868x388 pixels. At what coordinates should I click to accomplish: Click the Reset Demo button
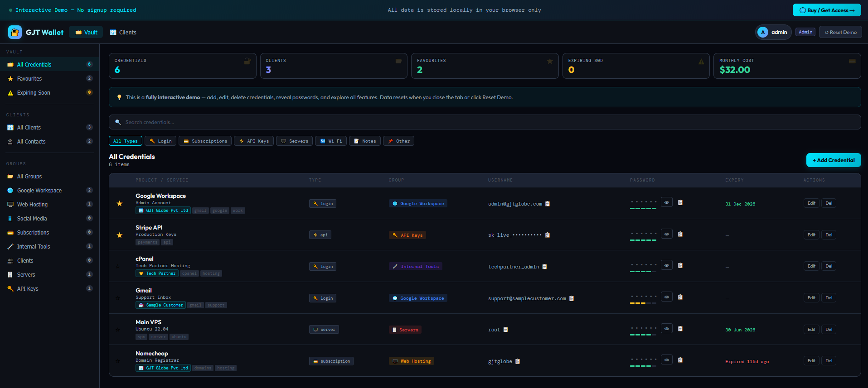840,32
